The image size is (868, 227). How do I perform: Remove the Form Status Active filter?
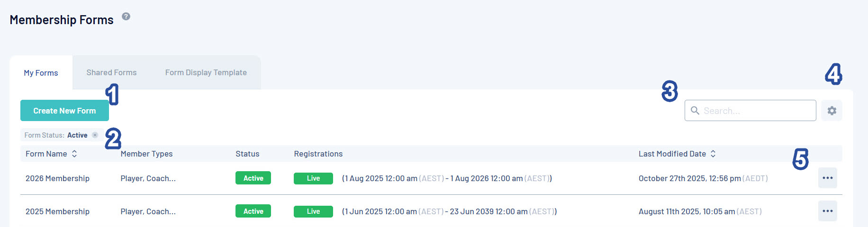[x=95, y=135]
